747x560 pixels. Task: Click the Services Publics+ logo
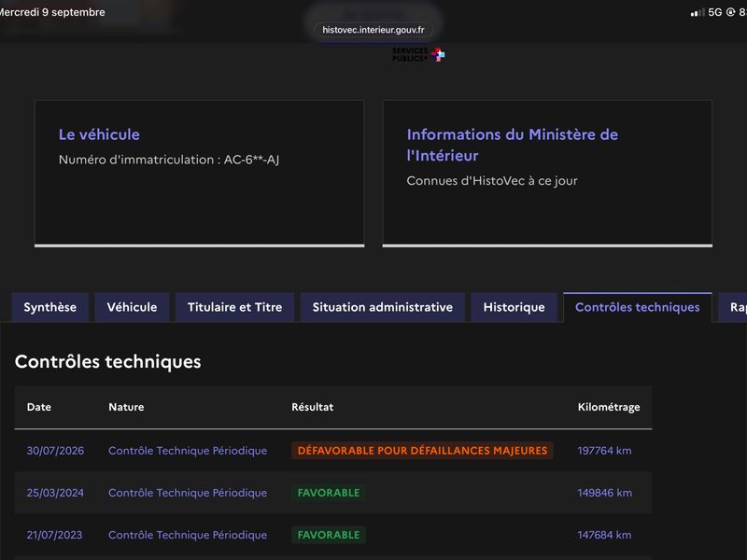[418, 55]
